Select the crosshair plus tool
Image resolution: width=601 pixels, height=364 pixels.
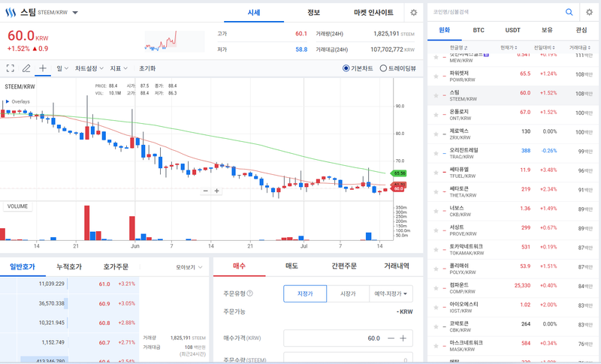[x=43, y=68]
